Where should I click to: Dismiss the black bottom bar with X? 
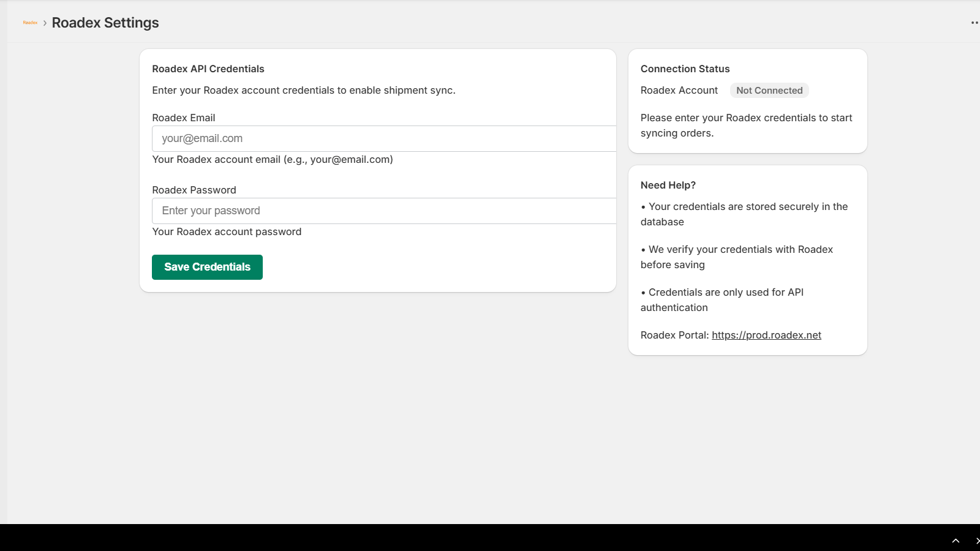tap(977, 541)
